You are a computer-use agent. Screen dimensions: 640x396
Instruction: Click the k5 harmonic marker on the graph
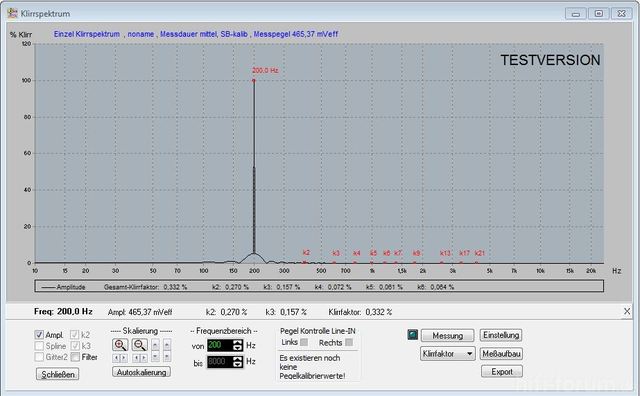pyautogui.click(x=373, y=253)
